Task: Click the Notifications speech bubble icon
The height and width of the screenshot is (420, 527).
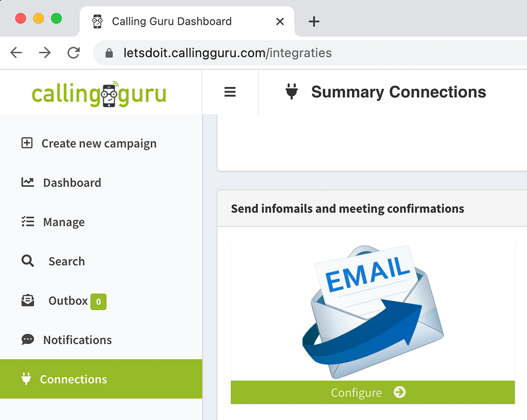Action: pos(28,339)
